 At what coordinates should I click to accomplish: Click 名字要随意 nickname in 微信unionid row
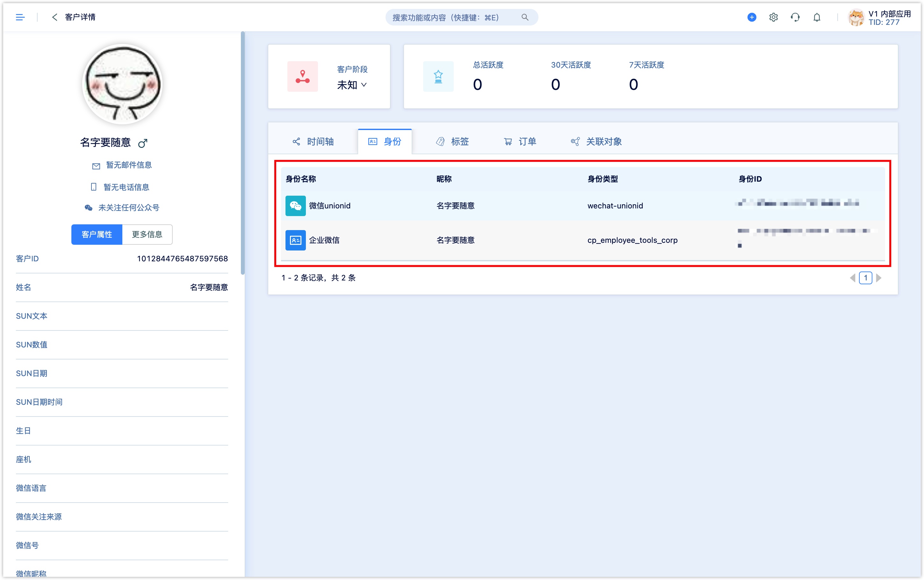[456, 206]
